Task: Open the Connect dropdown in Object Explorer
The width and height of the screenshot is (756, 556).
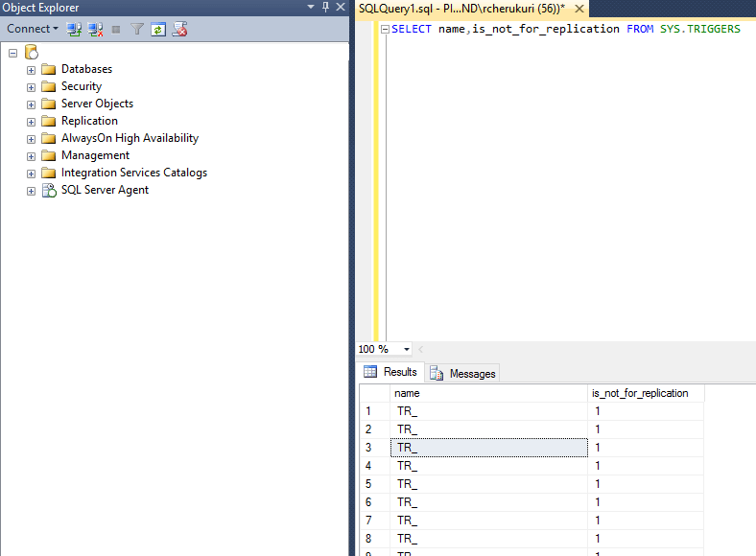Action: coord(33,29)
